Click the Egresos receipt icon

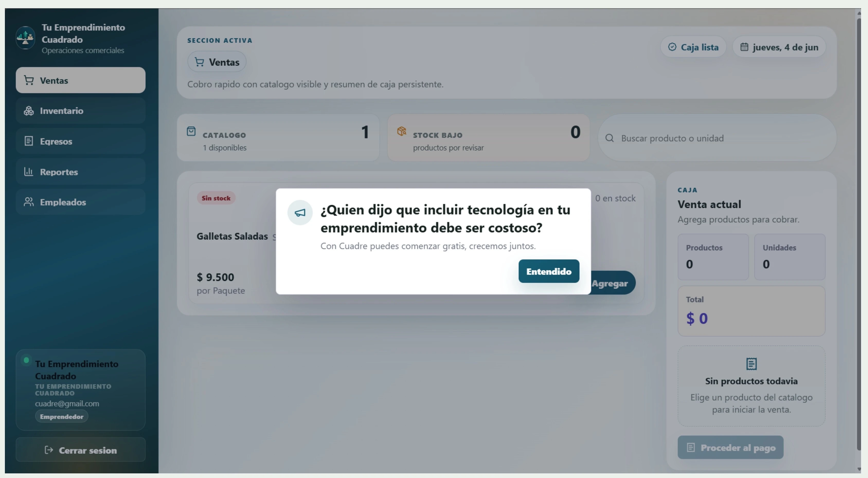coord(29,141)
